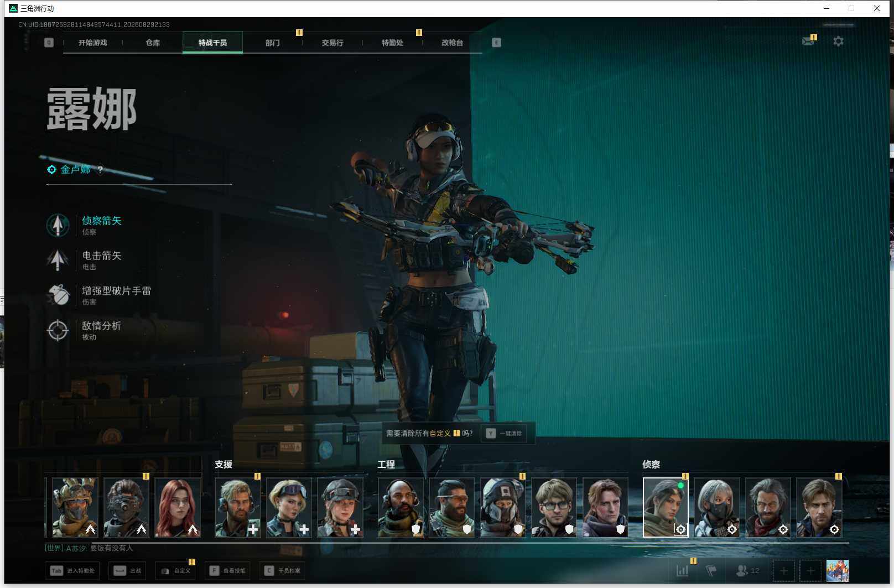The width and height of the screenshot is (894, 588).
Task: Click the 进入特勤处 Tab button
Action: click(72, 571)
